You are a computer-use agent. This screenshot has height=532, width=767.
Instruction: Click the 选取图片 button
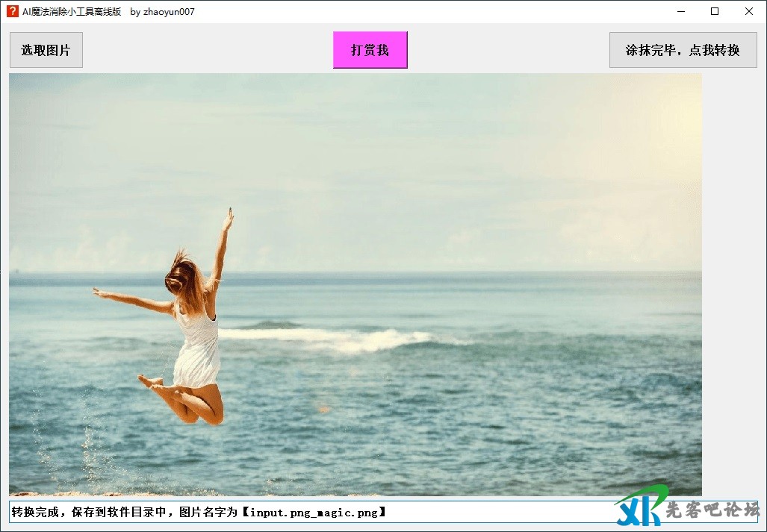[x=46, y=50]
